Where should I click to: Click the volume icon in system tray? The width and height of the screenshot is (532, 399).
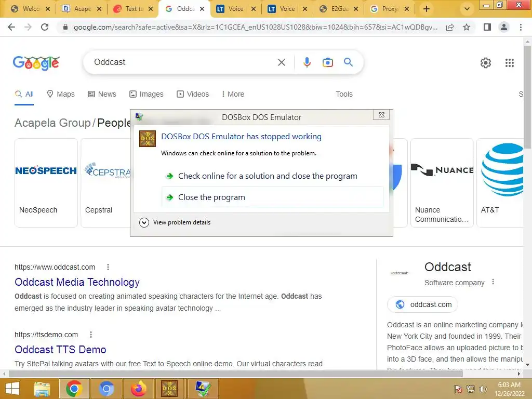(x=483, y=389)
